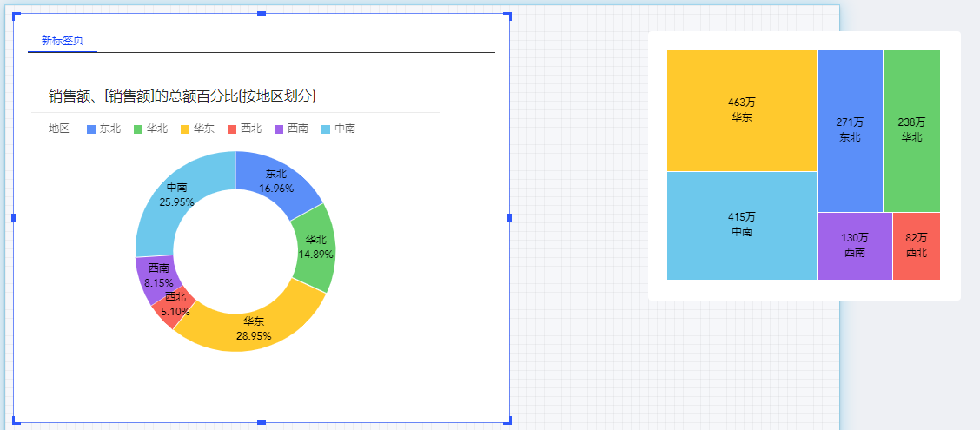The height and width of the screenshot is (430, 980).
Task: Select the 463万 华东 treemap tile
Action: [x=741, y=110]
